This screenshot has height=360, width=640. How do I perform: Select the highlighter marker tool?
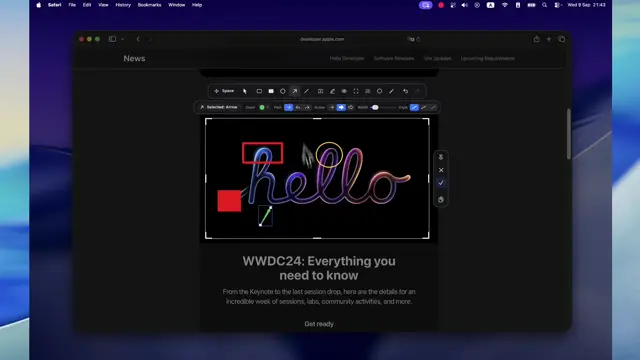click(x=332, y=91)
